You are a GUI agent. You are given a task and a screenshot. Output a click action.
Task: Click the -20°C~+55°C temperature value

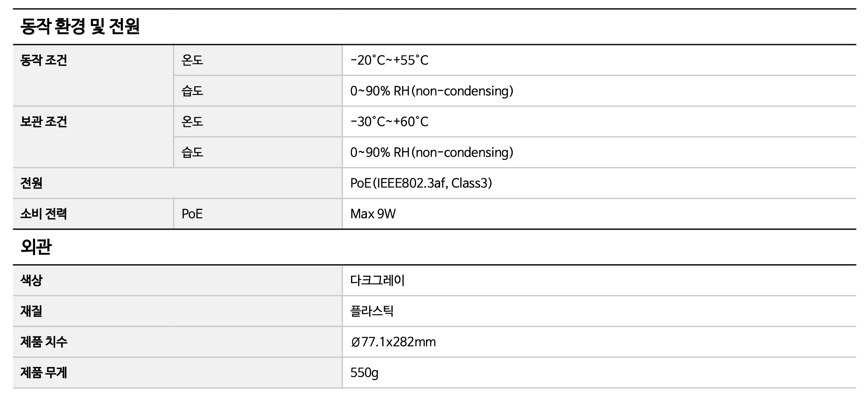[x=389, y=60]
